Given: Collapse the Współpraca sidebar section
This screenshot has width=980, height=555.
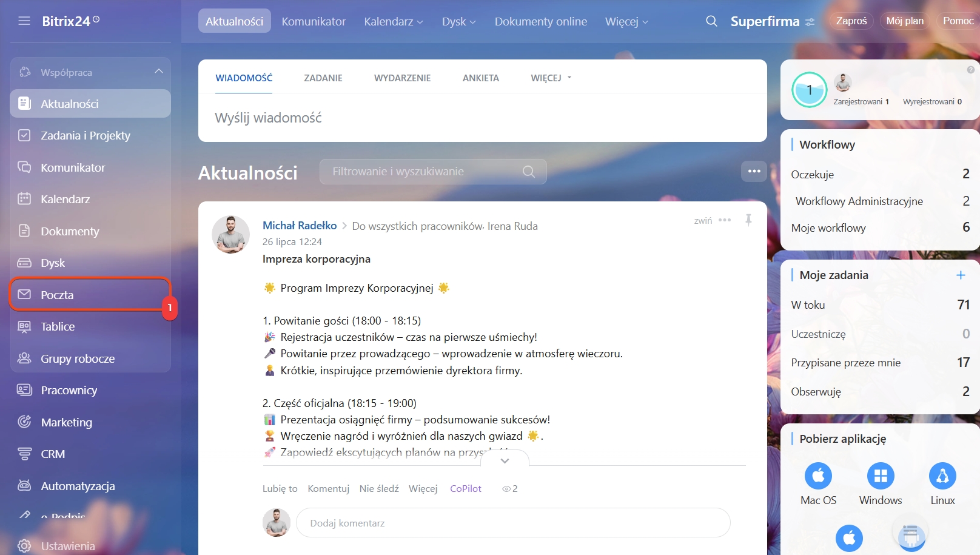Looking at the screenshot, I should click(x=158, y=72).
